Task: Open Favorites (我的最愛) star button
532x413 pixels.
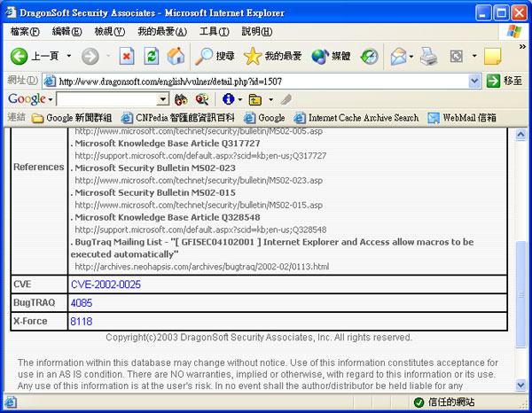Action: click(x=273, y=56)
